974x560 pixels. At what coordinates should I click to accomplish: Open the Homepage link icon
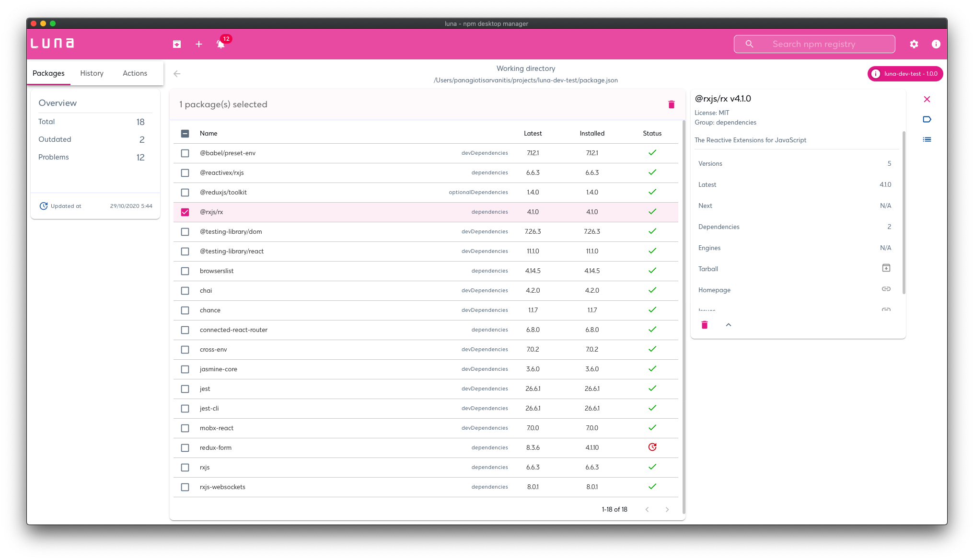(x=886, y=289)
